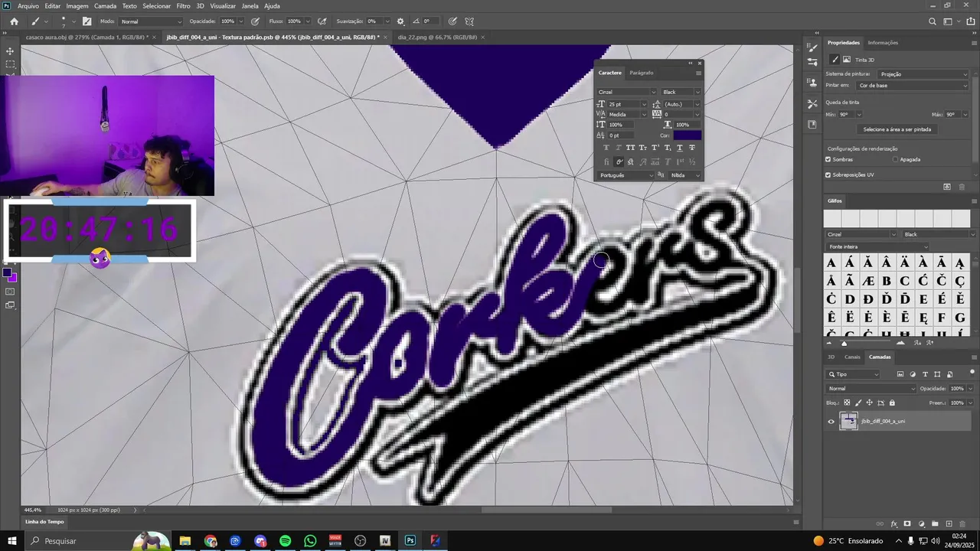Click the Windows Start button
The height and width of the screenshot is (551, 980).
[x=12, y=540]
